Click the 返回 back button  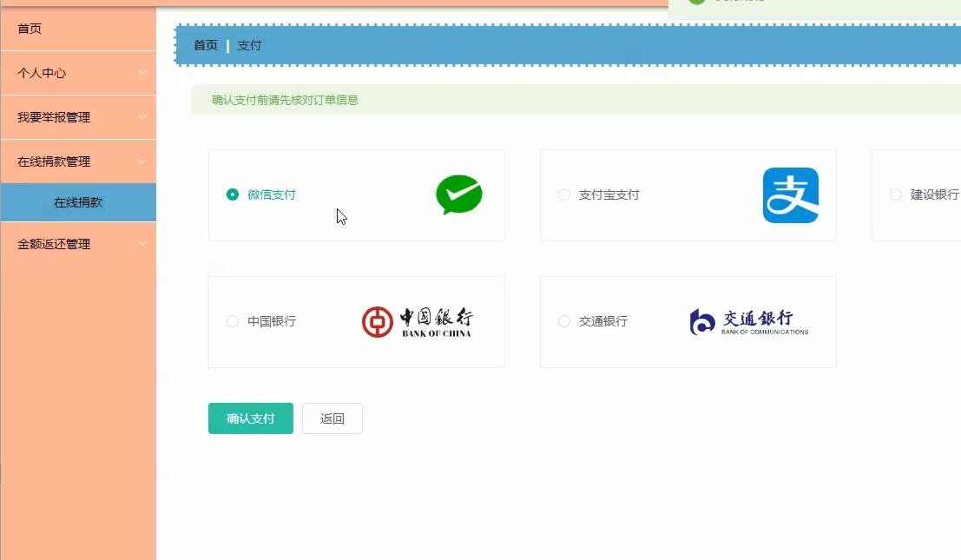pos(332,418)
